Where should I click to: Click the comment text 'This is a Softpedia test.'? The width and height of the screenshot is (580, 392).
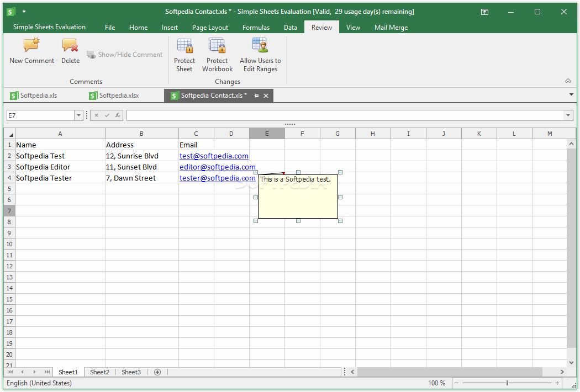pos(295,179)
